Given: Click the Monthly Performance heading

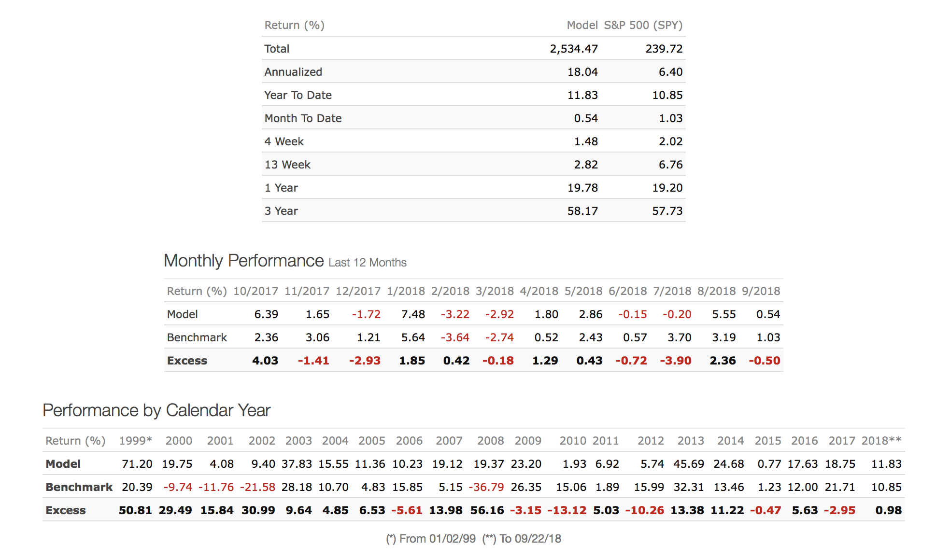Looking at the screenshot, I should [x=243, y=261].
